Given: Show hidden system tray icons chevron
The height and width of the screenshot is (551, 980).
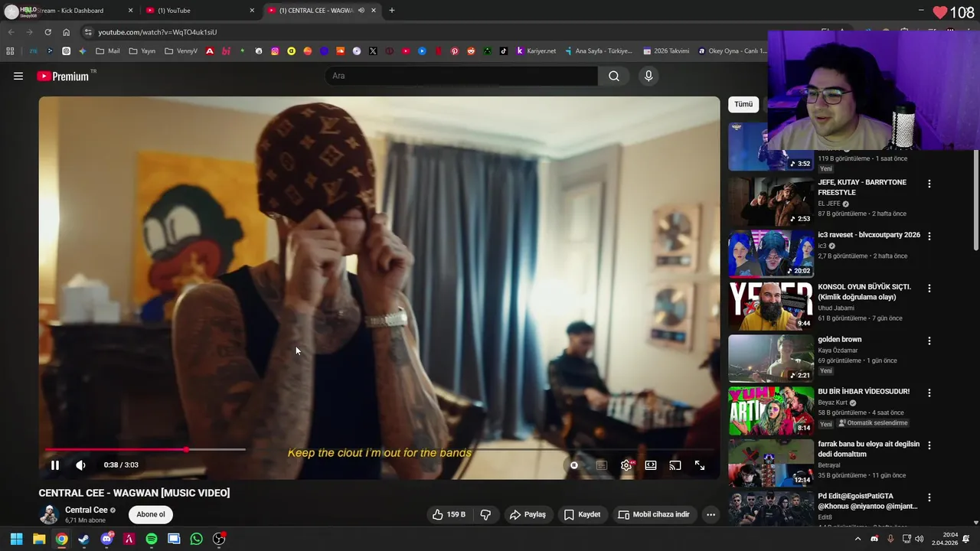Looking at the screenshot, I should pyautogui.click(x=857, y=539).
